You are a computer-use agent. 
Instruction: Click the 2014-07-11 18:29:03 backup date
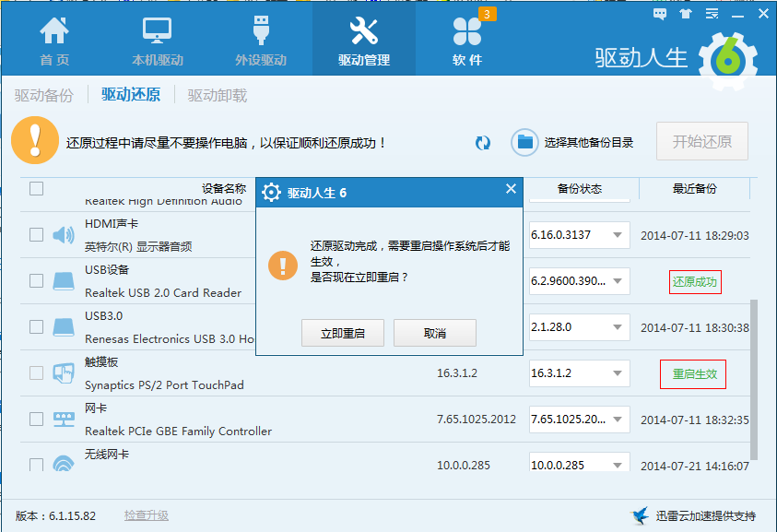coord(695,235)
